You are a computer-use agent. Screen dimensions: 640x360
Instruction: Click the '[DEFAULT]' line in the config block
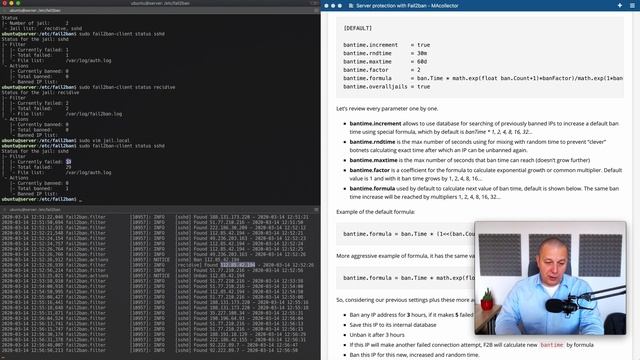pos(358,28)
